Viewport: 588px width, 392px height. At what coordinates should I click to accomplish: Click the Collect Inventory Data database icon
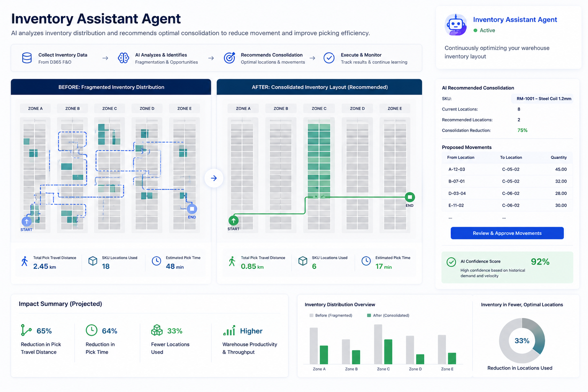point(27,58)
